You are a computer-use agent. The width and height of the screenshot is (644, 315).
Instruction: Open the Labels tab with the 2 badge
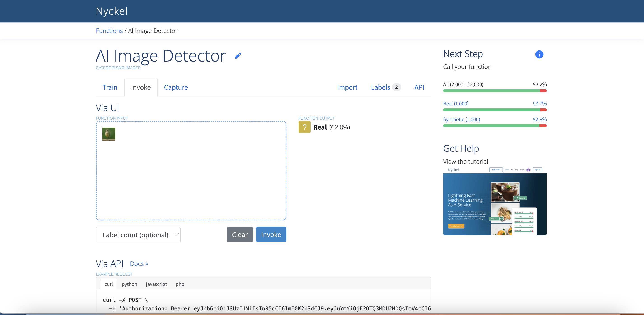(386, 87)
